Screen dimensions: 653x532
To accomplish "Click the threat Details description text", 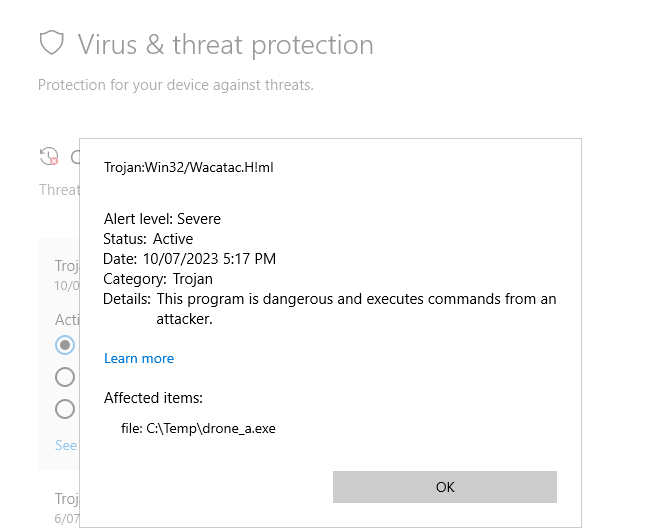I will point(356,299).
